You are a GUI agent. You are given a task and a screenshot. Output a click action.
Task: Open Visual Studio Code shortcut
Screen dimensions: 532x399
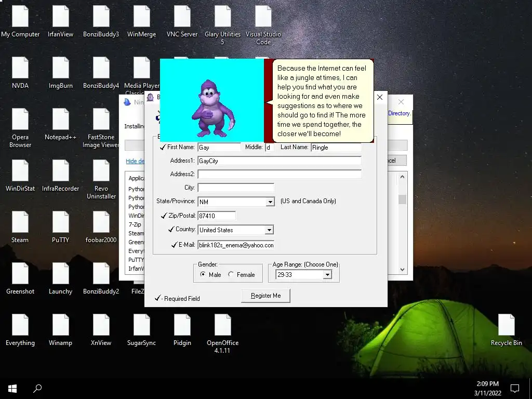[263, 25]
